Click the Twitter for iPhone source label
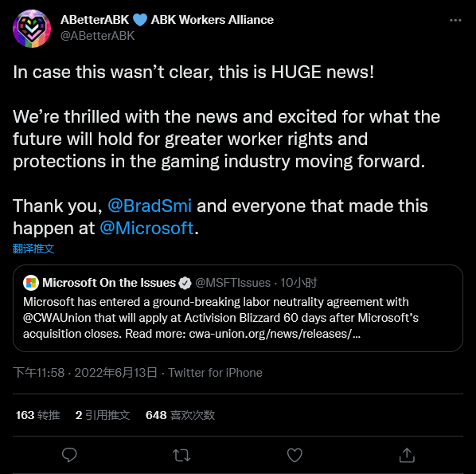The width and height of the screenshot is (476, 474). [x=215, y=373]
